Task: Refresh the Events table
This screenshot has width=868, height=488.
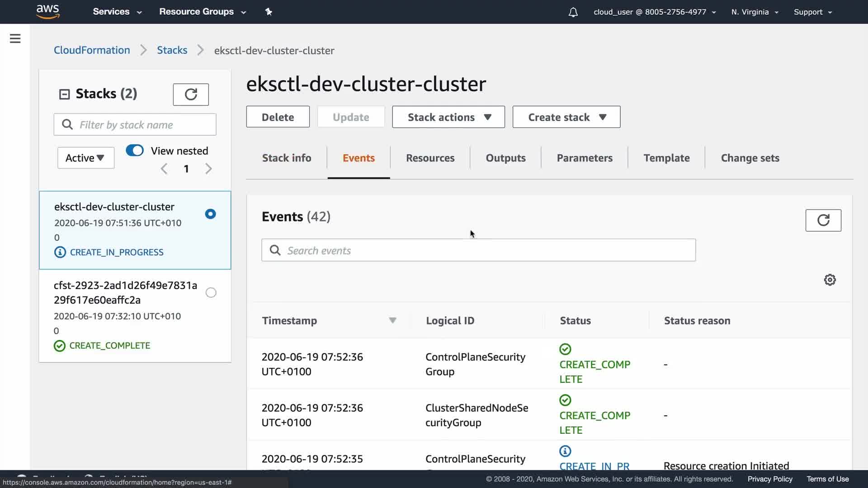Action: point(823,221)
